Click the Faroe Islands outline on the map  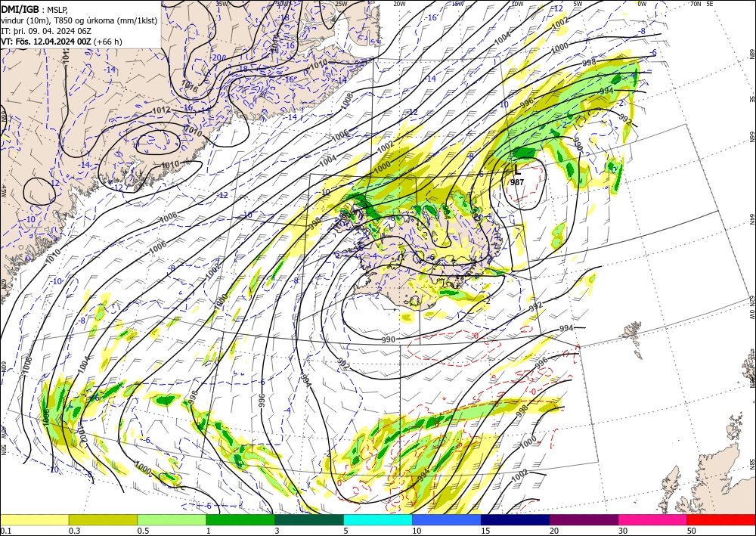click(x=631, y=332)
